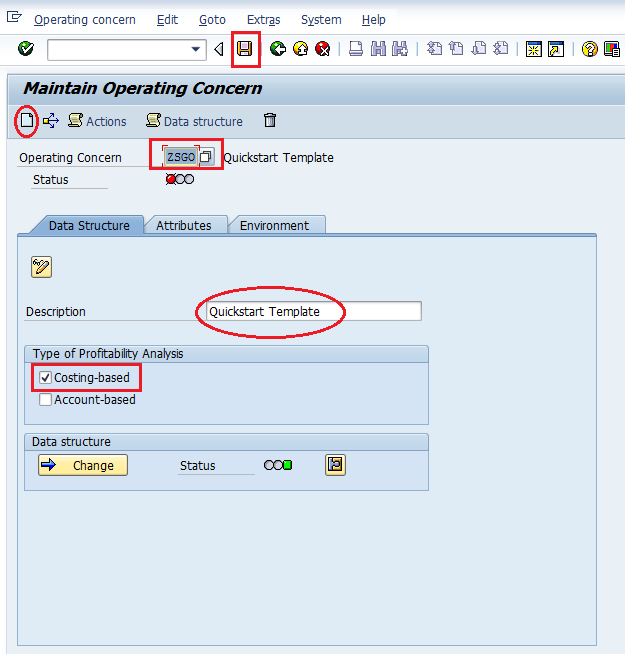Click the Find binoculars icon
625x654 pixels.
(378, 49)
